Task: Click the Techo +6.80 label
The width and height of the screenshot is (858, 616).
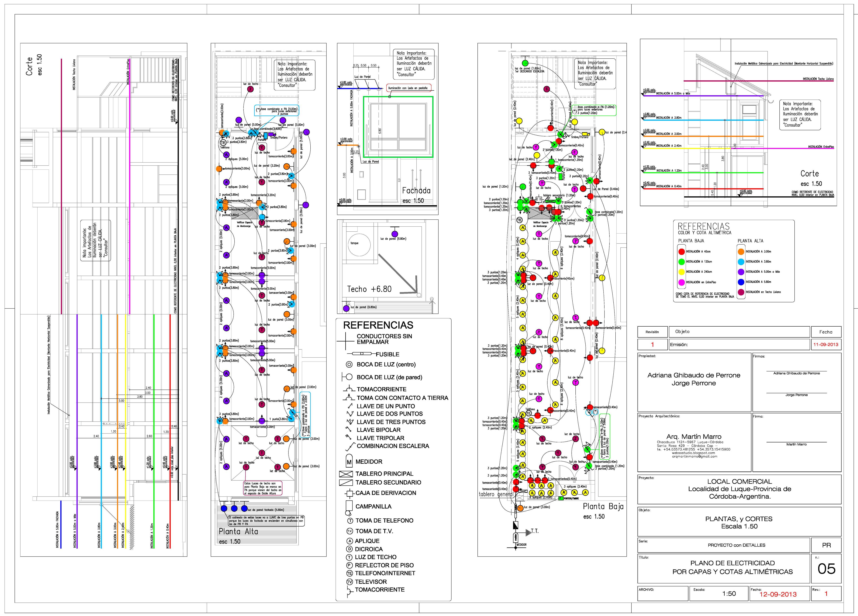Action: (369, 289)
